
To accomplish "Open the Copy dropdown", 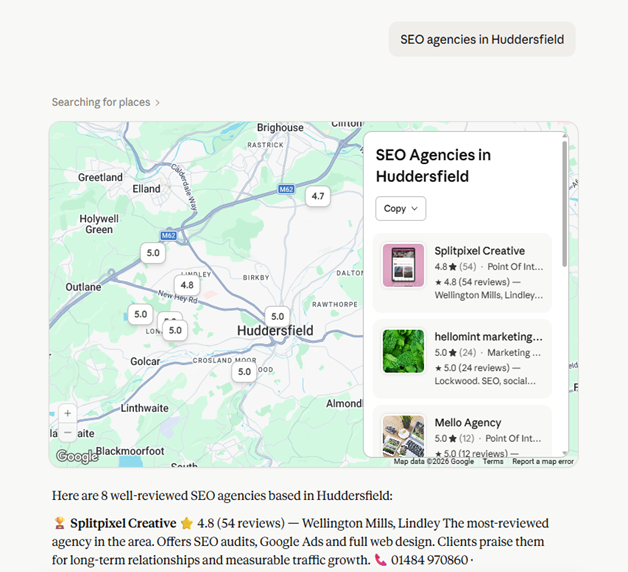I will pos(401,208).
